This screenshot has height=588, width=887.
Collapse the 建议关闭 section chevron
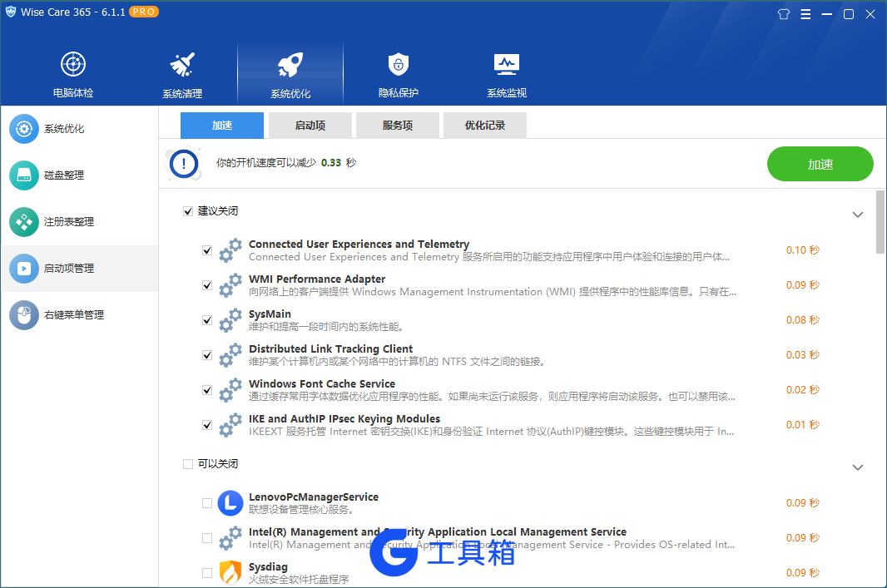[858, 215]
